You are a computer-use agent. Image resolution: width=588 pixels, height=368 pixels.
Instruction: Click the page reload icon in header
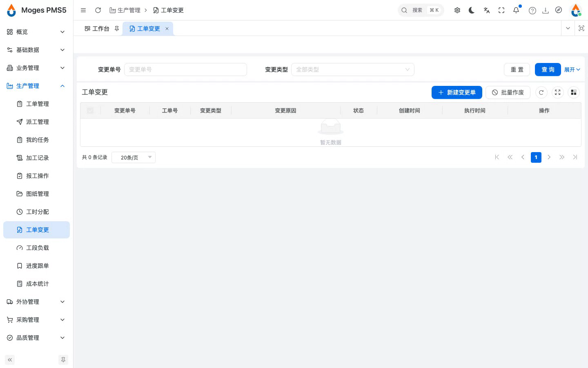pyautogui.click(x=98, y=10)
